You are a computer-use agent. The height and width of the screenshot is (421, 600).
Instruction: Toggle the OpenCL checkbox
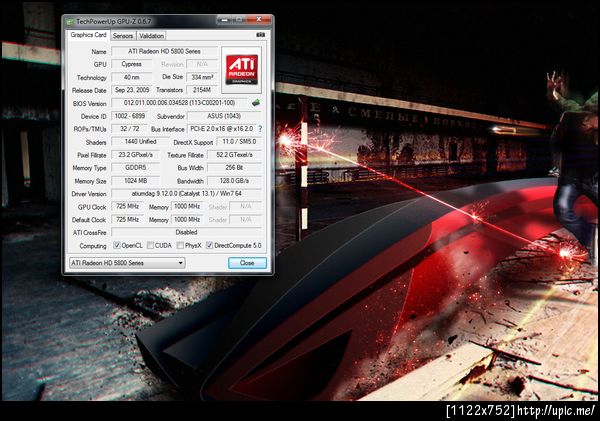pos(117,245)
